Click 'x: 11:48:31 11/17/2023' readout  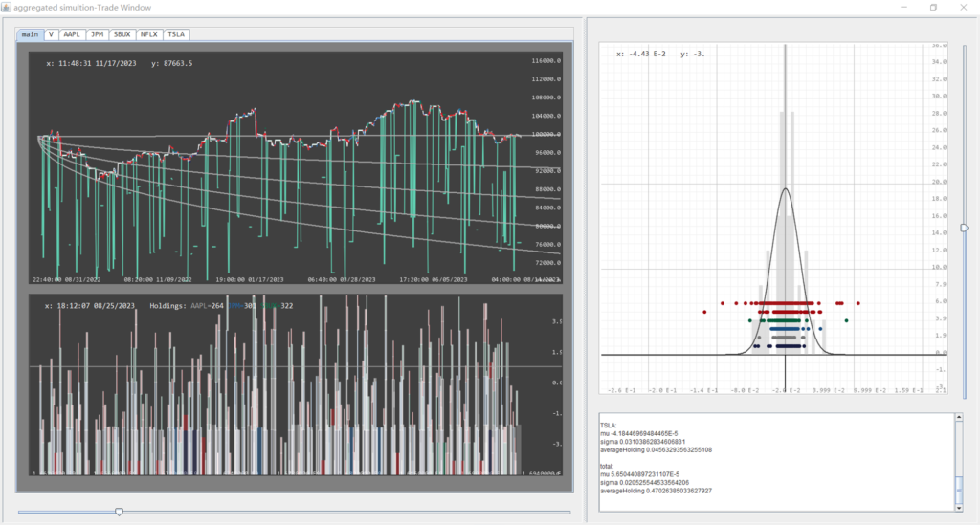point(91,64)
